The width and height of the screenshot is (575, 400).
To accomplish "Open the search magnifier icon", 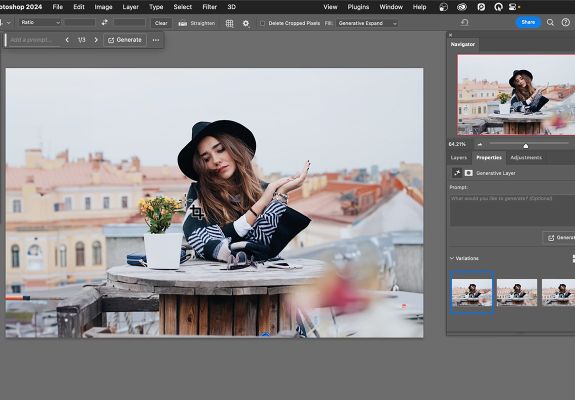I will tap(550, 22).
